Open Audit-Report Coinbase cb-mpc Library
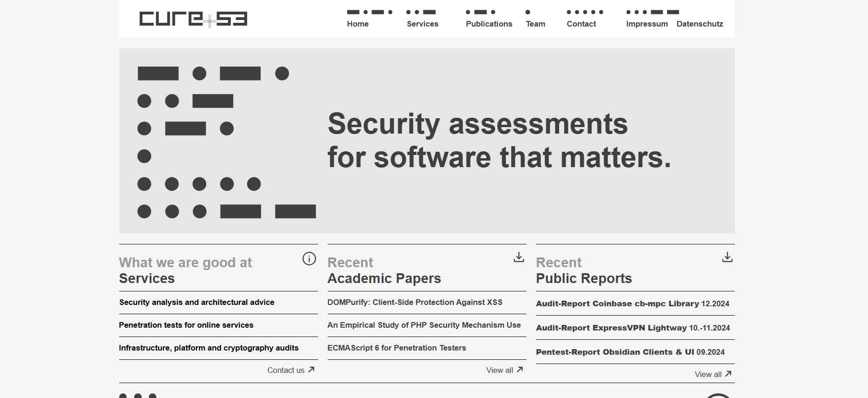This screenshot has width=868, height=398. pyautogui.click(x=633, y=304)
